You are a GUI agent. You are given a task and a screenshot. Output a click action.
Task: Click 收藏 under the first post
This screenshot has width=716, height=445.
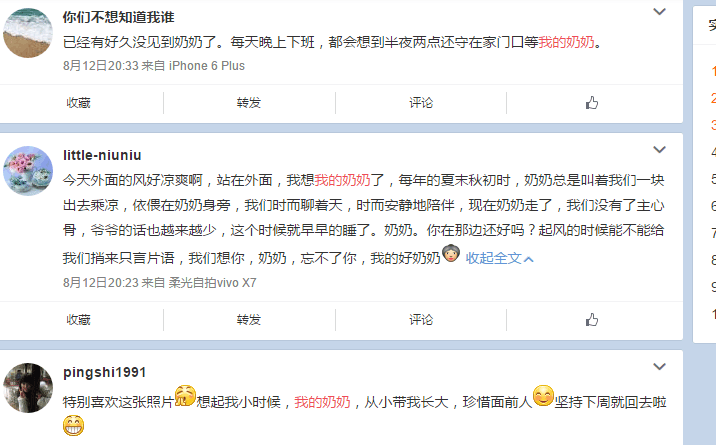[x=79, y=103]
